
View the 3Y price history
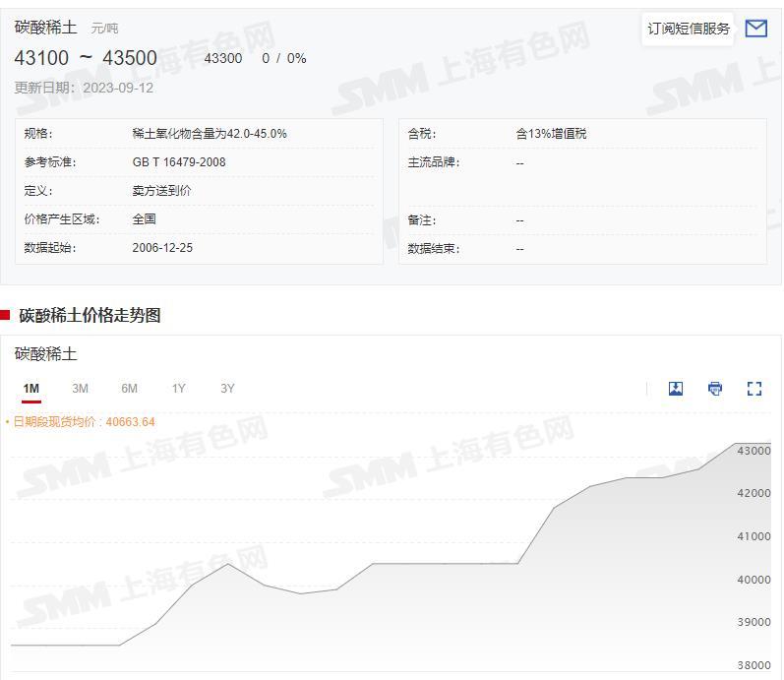point(227,389)
